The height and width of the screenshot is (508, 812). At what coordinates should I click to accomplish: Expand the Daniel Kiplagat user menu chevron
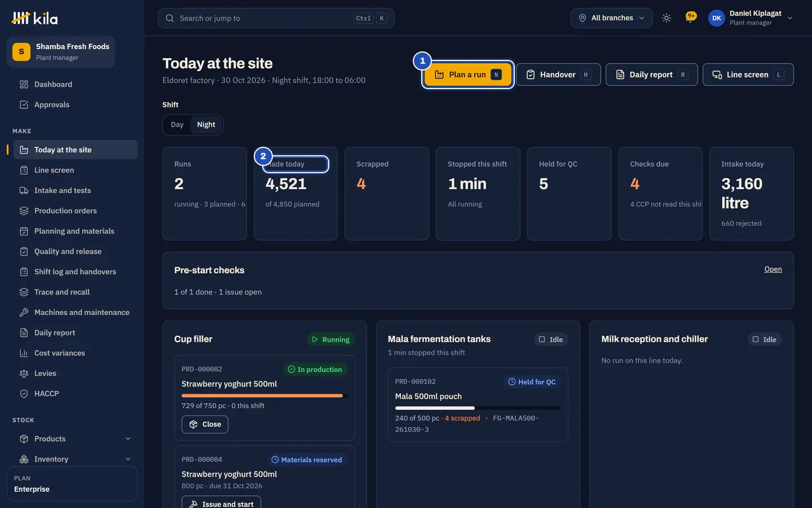pos(790,18)
